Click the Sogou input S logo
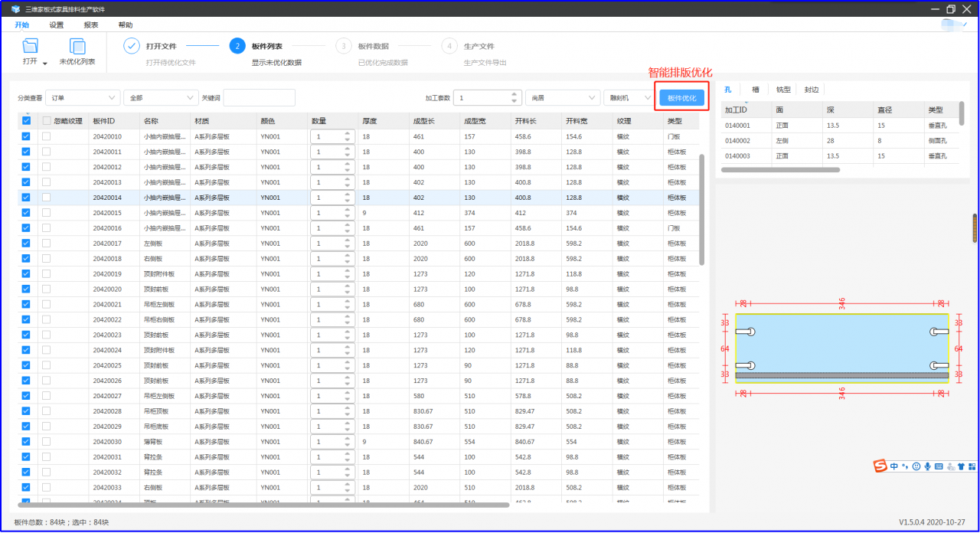 (x=880, y=466)
